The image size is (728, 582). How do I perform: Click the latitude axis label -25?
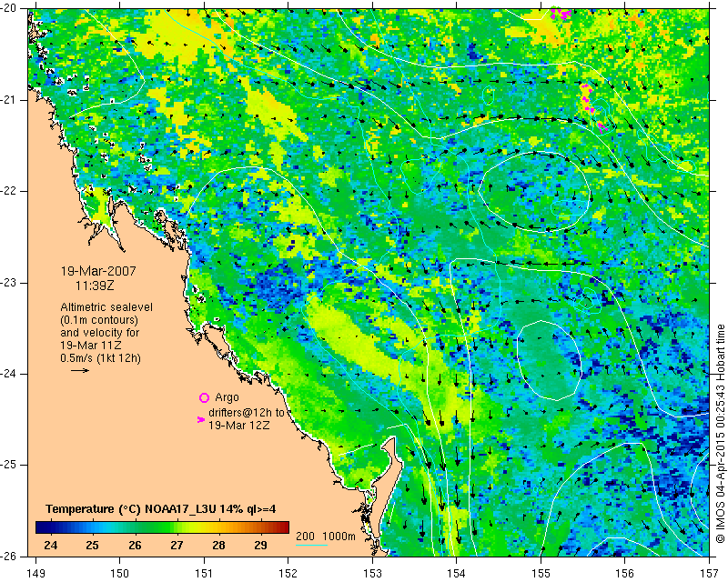tap(8, 465)
